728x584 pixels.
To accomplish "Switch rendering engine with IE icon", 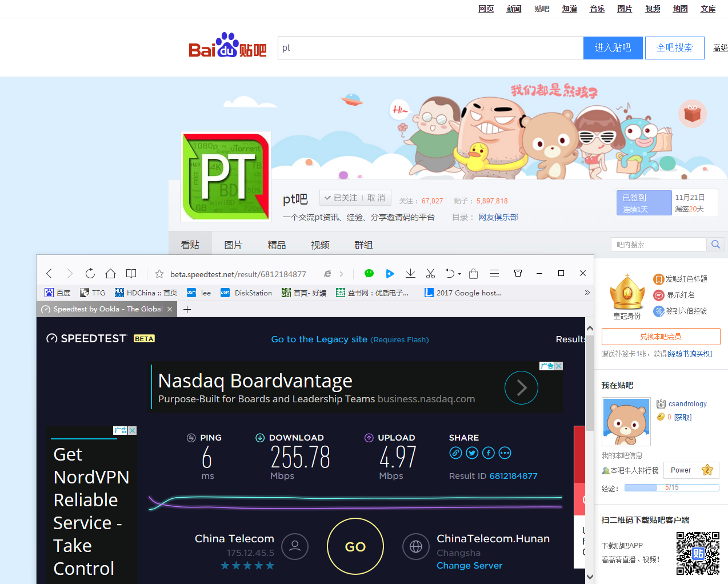I will click(x=327, y=274).
